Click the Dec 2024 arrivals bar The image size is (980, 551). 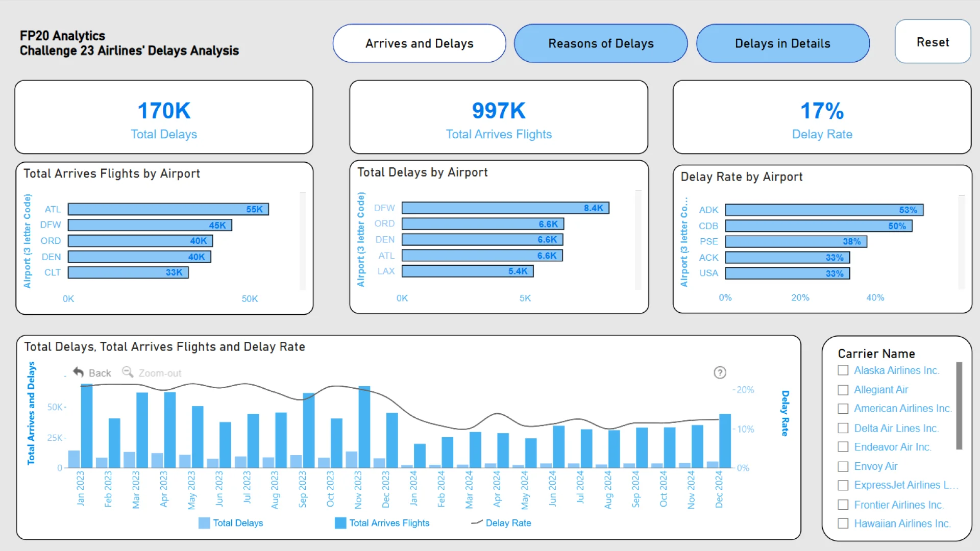725,441
